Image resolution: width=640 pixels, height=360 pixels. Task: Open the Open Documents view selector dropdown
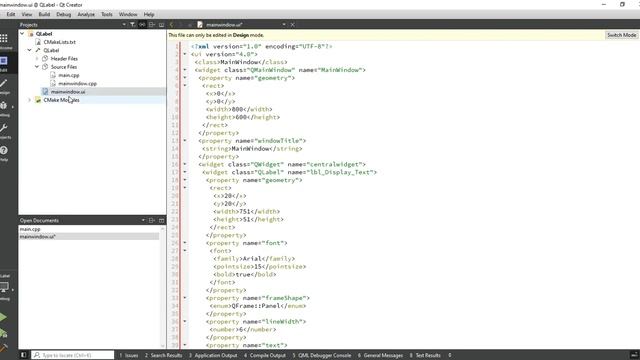pyautogui.click(x=143, y=220)
